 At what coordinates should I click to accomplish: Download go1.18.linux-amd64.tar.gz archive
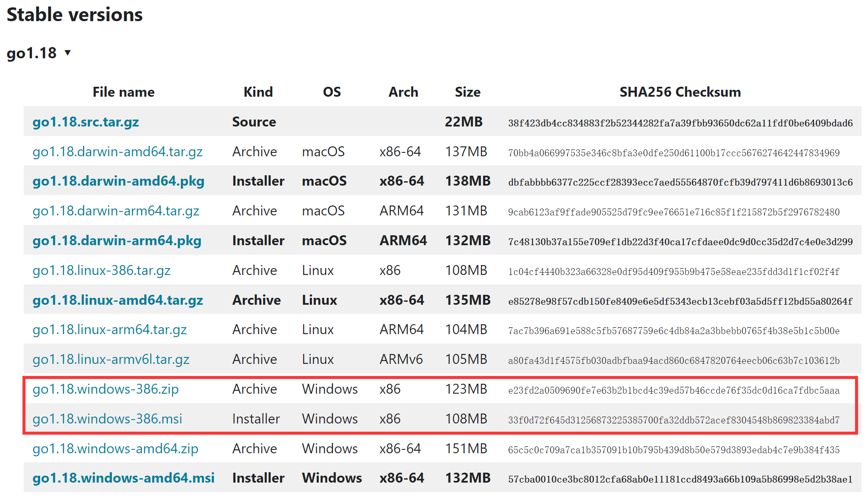118,300
